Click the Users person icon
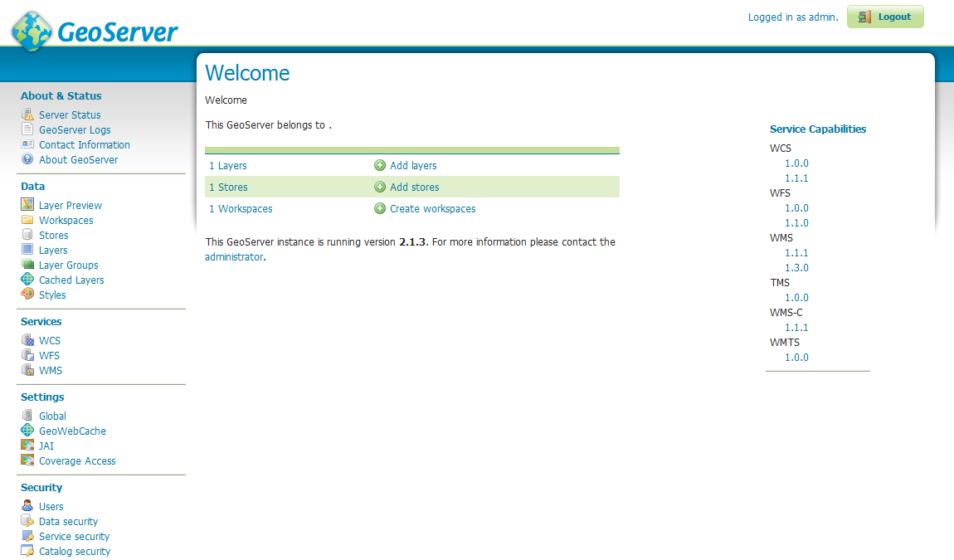This screenshot has width=954, height=560. click(27, 506)
